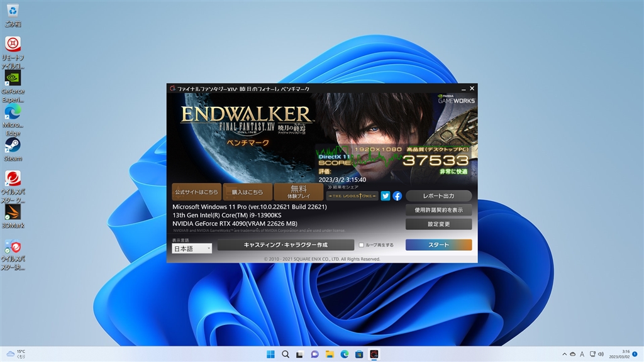Image resolution: width=644 pixels, height=362 pixels.
Task: Share result on Facebook
Action: [x=397, y=196]
